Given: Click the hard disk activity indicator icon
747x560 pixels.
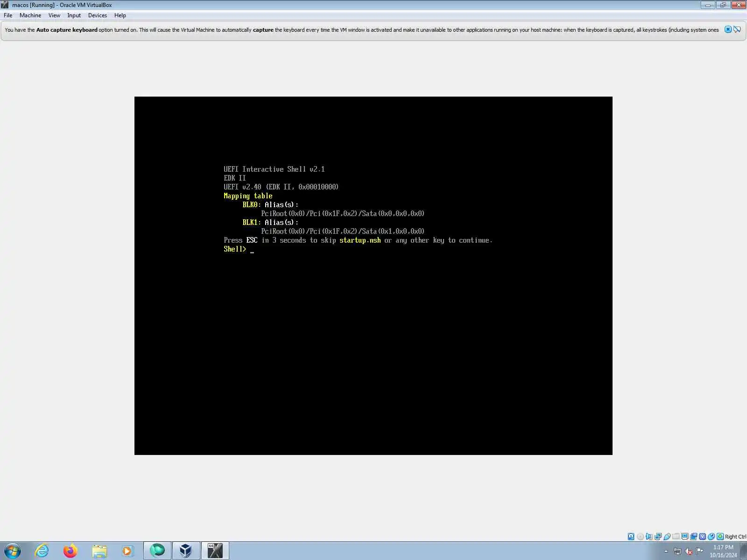Looking at the screenshot, I should click(631, 537).
